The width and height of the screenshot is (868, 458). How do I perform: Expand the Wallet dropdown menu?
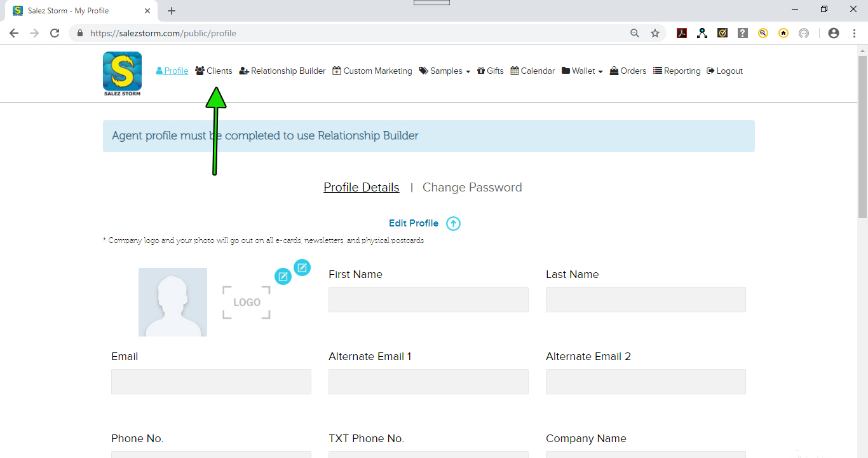tap(582, 71)
